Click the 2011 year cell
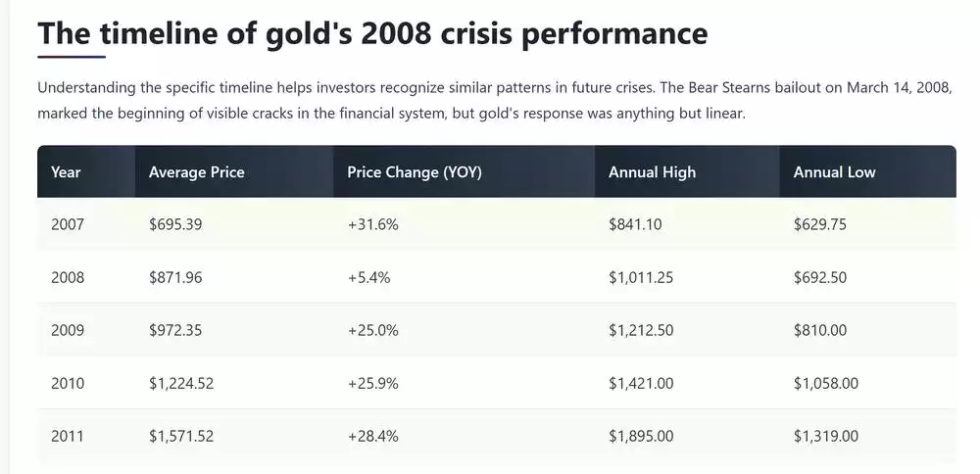Image resolution: width=980 pixels, height=474 pixels. 68,436
